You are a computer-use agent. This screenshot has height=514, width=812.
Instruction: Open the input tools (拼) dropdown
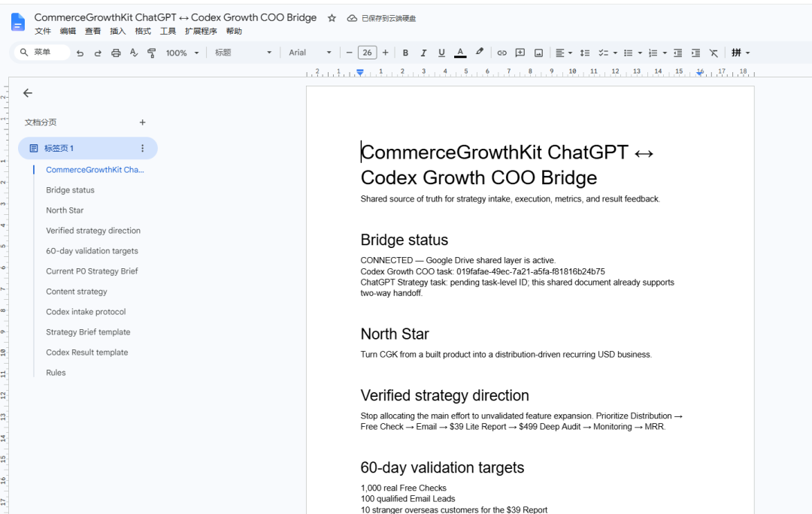click(741, 53)
